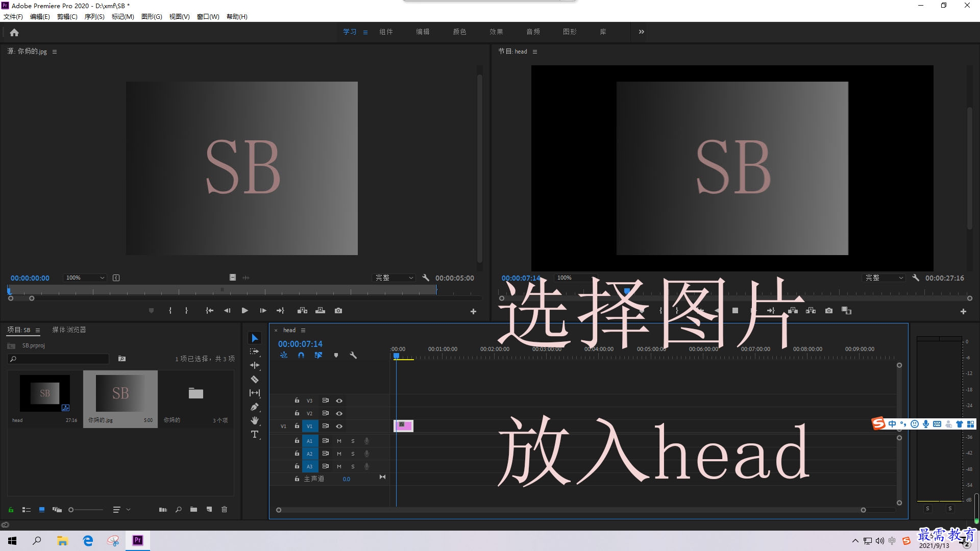The image size is (980, 551).
Task: Select the Ripple Edit tool
Action: point(255,365)
